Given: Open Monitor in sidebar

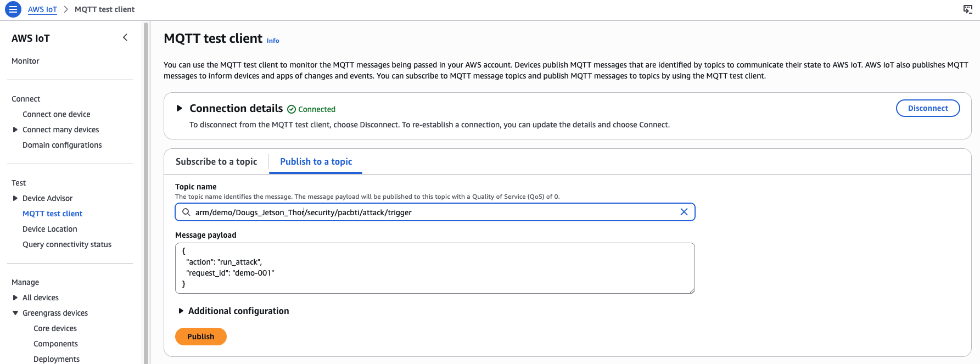Looking at the screenshot, I should [25, 61].
